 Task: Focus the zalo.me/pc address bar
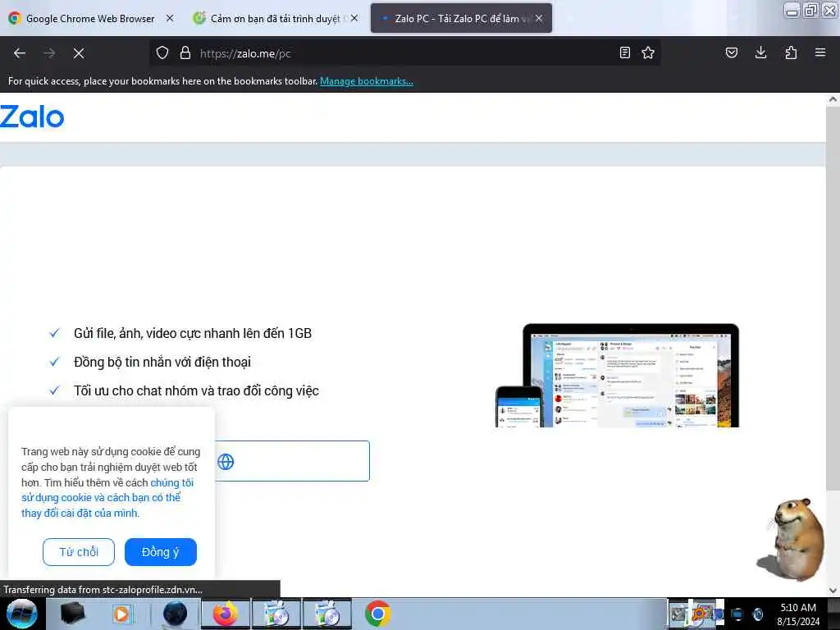click(407, 53)
